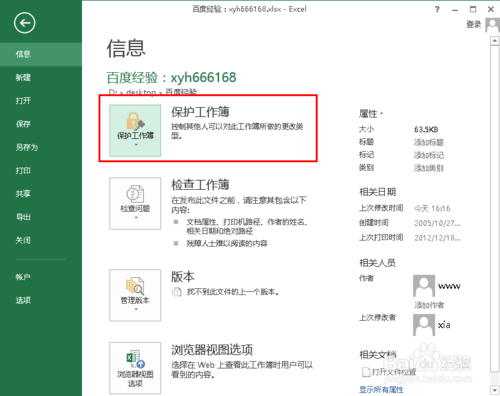The width and height of the screenshot is (500, 396).
Task: Click the Help question mark icon
Action: [437, 9]
